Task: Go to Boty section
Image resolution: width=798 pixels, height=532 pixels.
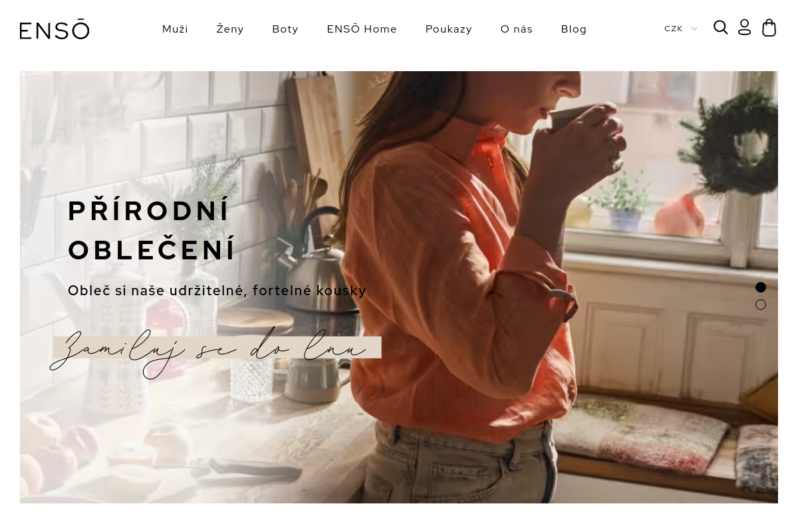Action: pyautogui.click(x=285, y=29)
